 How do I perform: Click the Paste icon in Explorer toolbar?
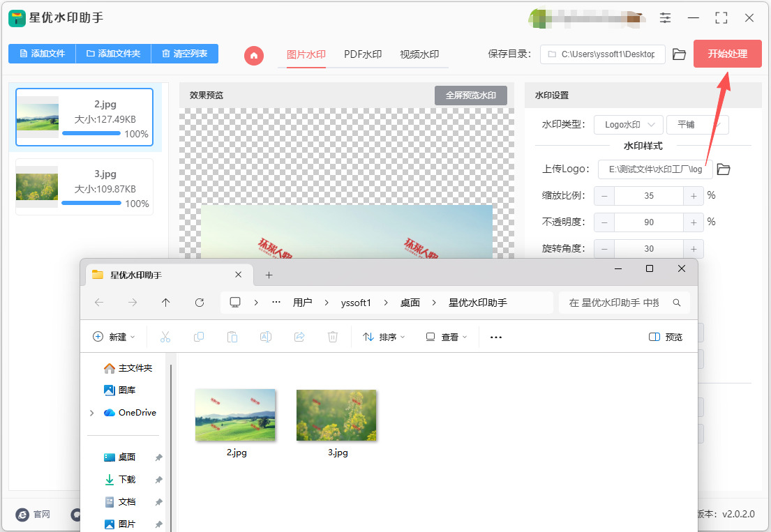pos(232,337)
